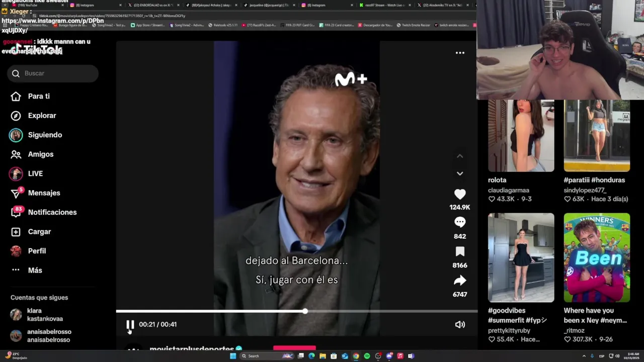
Task: Open Windows Start menu
Action: [x=233, y=356]
